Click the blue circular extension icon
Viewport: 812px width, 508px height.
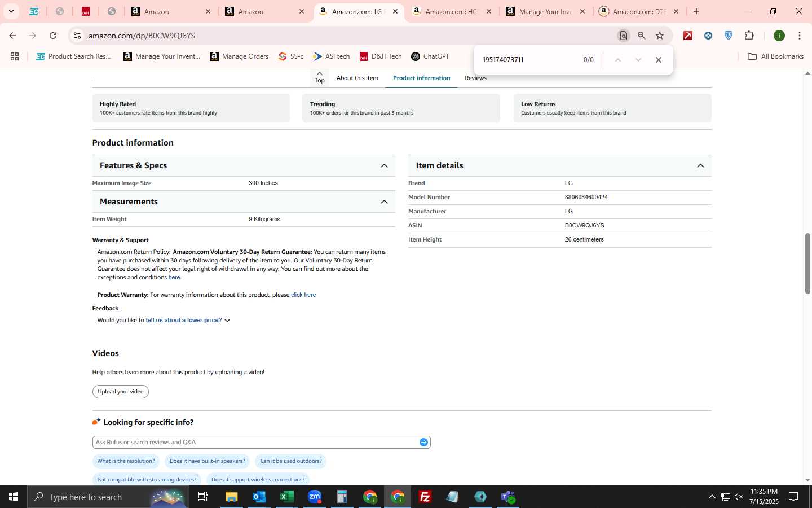tap(708, 36)
